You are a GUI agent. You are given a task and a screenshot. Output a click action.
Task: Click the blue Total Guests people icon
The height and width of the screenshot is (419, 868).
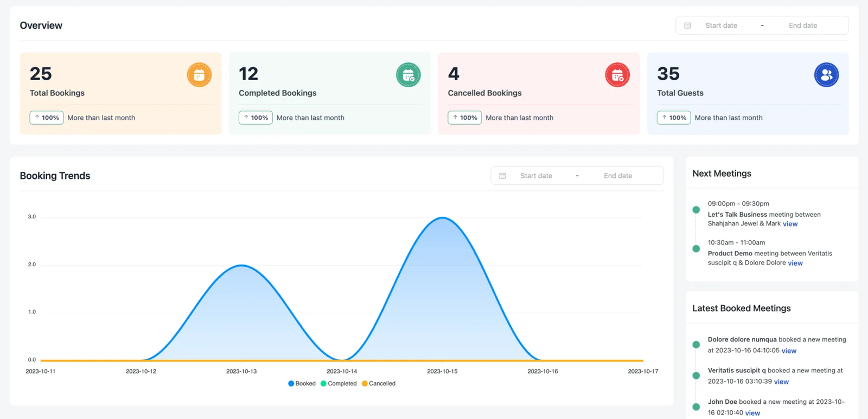pos(826,75)
